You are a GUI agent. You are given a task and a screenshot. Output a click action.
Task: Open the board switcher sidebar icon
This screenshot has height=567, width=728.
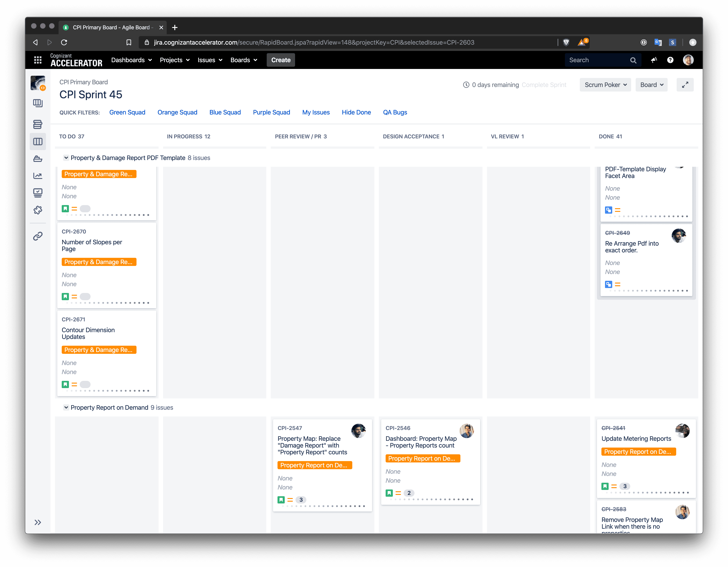click(38, 103)
